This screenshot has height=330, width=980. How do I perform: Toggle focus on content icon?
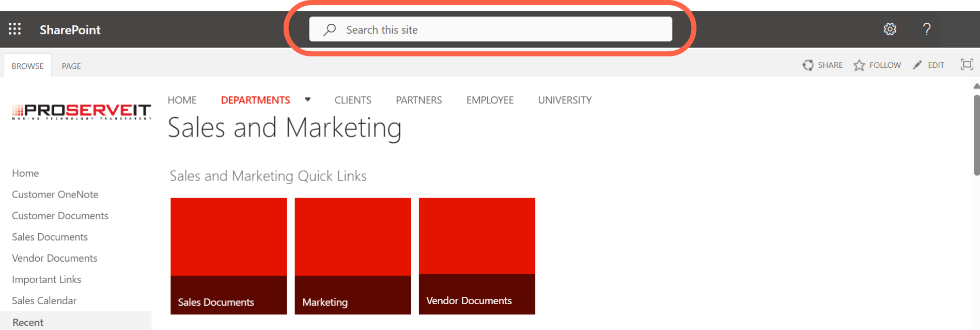click(x=967, y=65)
